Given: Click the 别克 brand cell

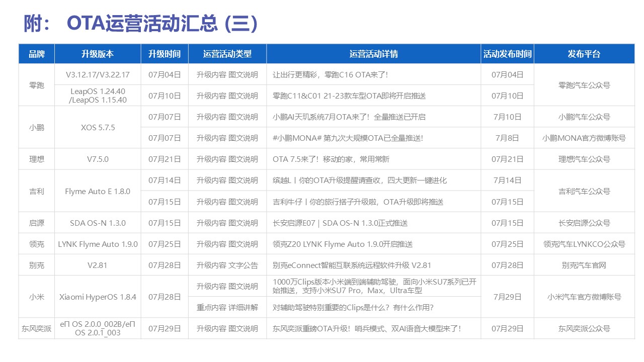Looking at the screenshot, I should (37, 265).
